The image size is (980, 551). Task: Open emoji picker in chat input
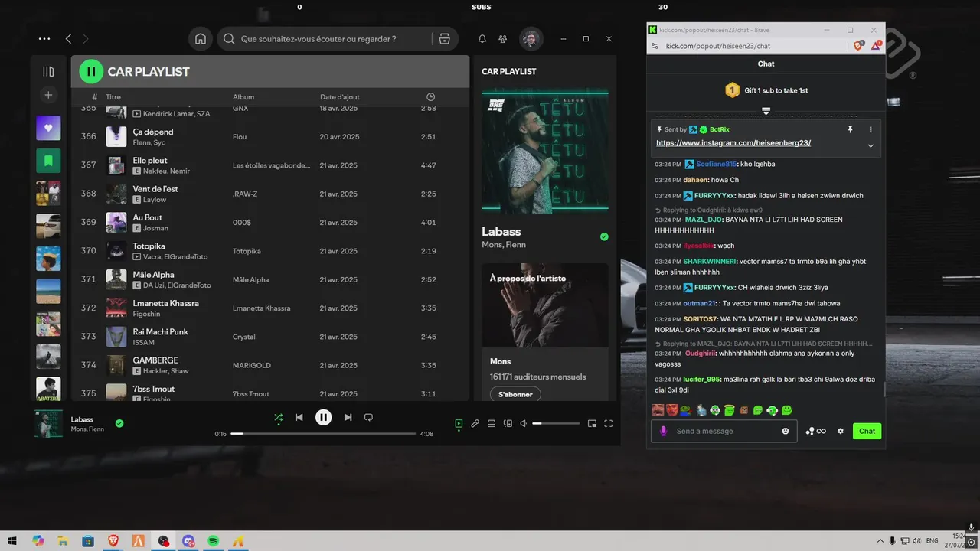point(786,431)
